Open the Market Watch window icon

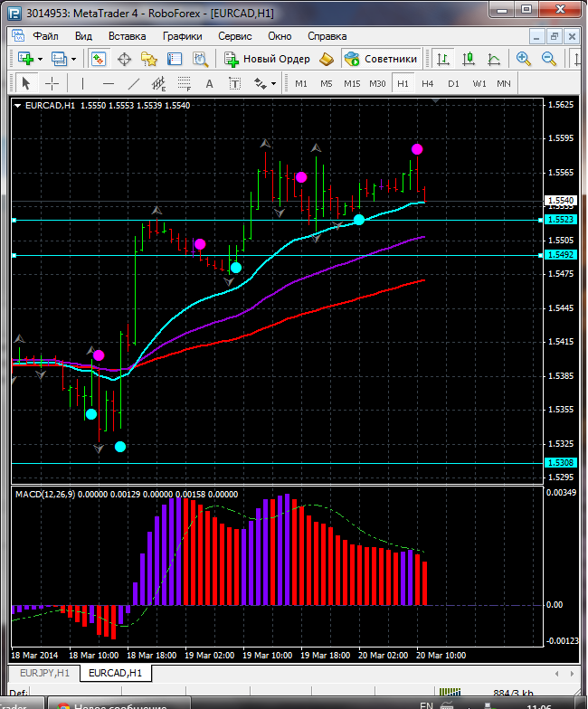tap(99, 59)
